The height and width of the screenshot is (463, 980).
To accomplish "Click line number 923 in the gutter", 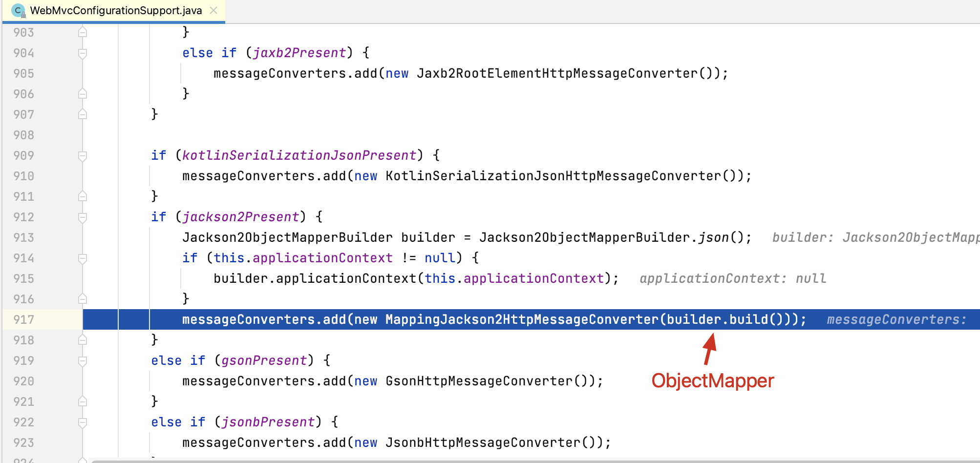I will (24, 442).
